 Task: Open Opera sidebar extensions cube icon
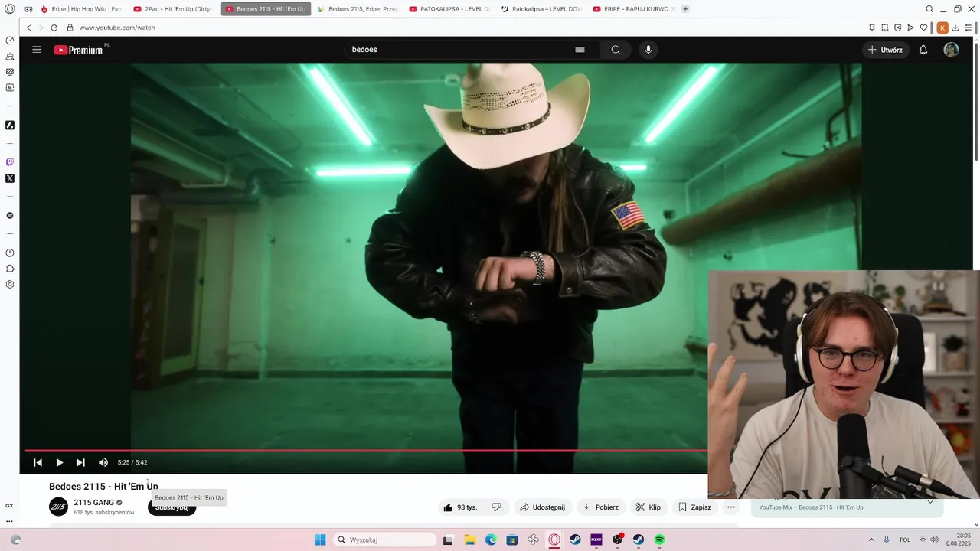click(x=10, y=269)
